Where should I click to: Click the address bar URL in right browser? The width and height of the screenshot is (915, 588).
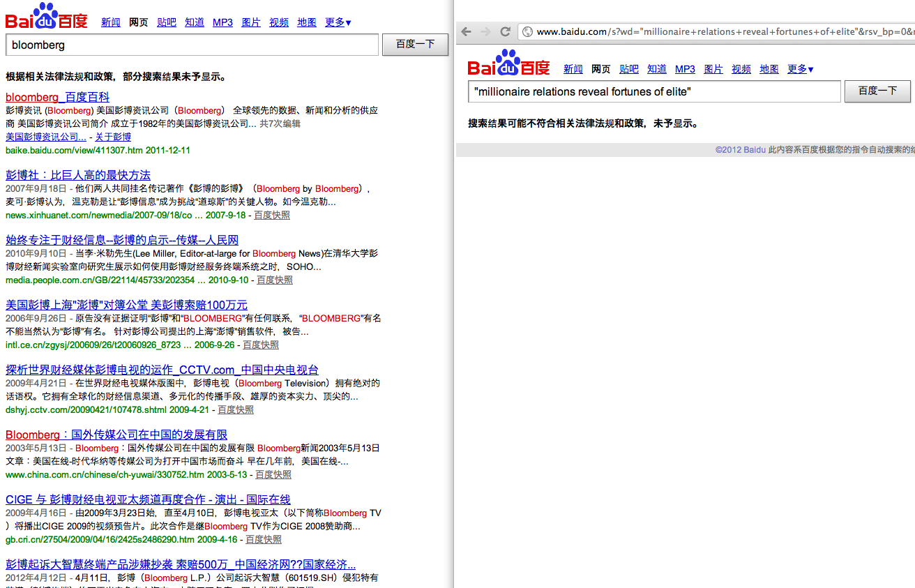pyautogui.click(x=725, y=31)
